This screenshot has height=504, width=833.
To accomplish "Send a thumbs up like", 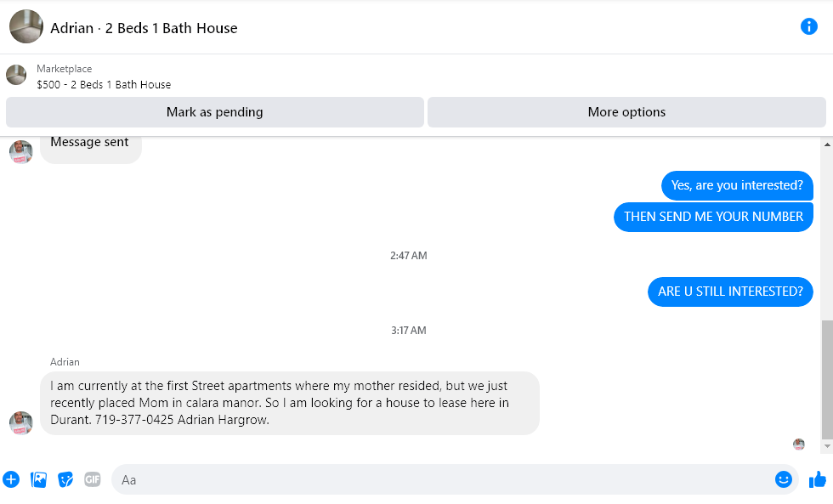I will tap(818, 479).
